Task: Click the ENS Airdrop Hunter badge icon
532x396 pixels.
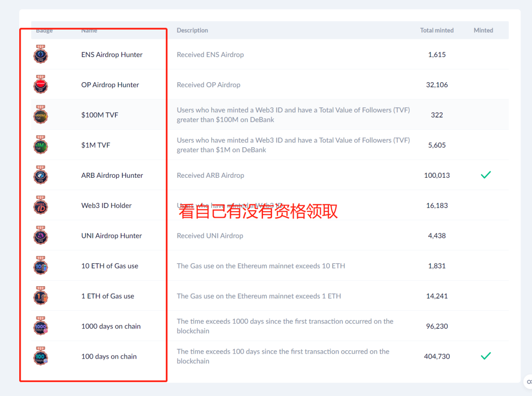Action: coord(40,54)
